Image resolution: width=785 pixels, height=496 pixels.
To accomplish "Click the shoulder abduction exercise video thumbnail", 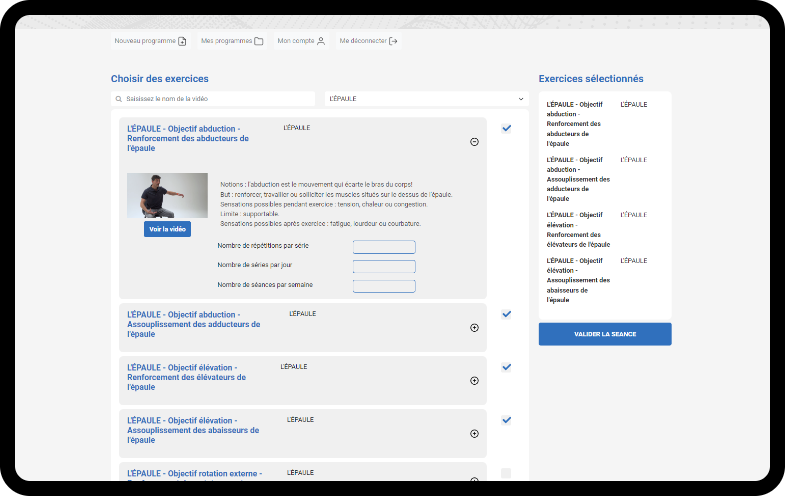I will click(x=167, y=195).
